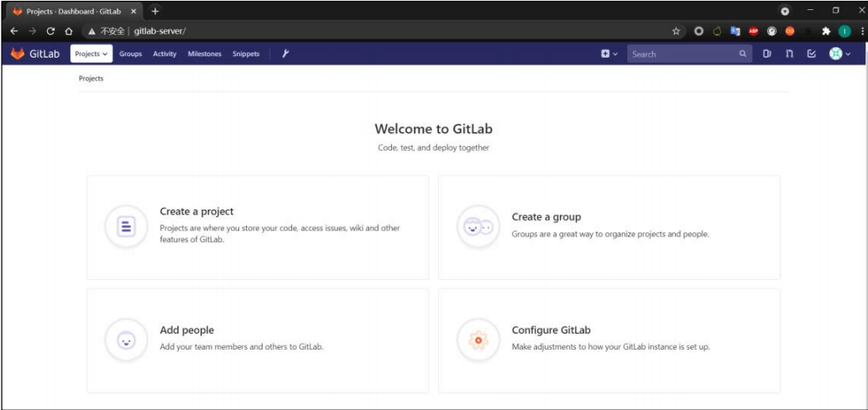Click the Add people face icon
868x410 pixels.
pos(126,340)
